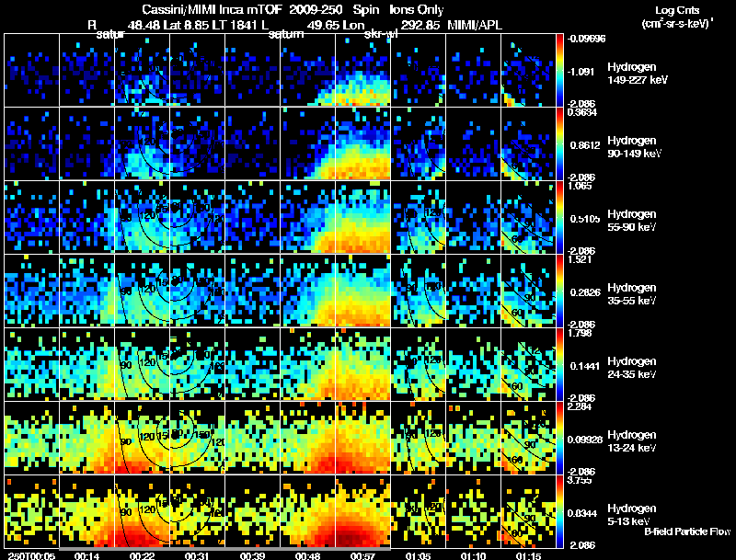736x560 pixels.
Task: Click the 'skr-wl' label above the panels
Action: click(381, 35)
